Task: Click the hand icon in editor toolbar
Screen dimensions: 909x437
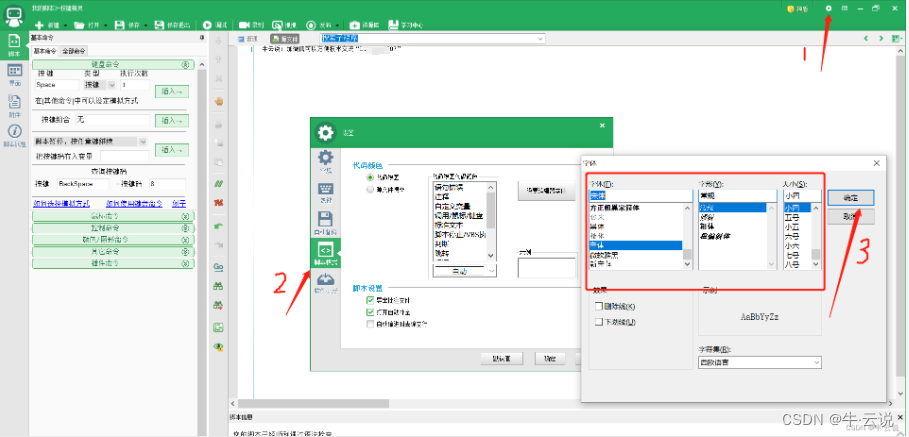Action: (x=219, y=100)
